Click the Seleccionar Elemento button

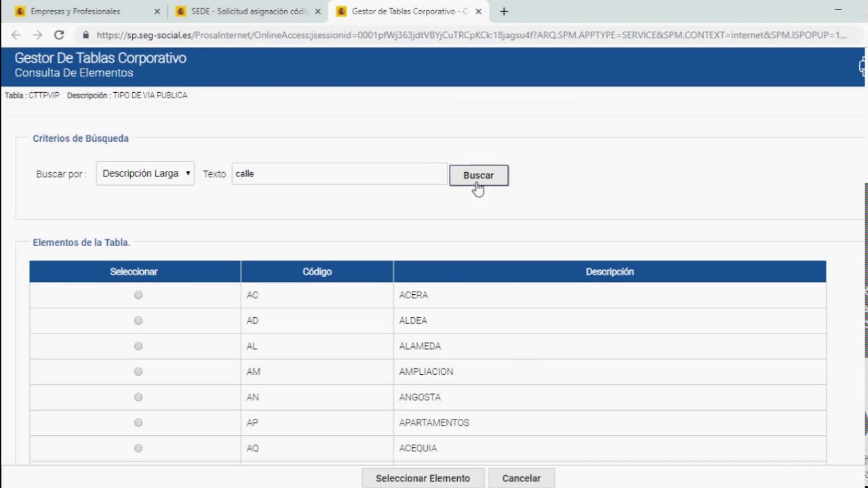422,478
